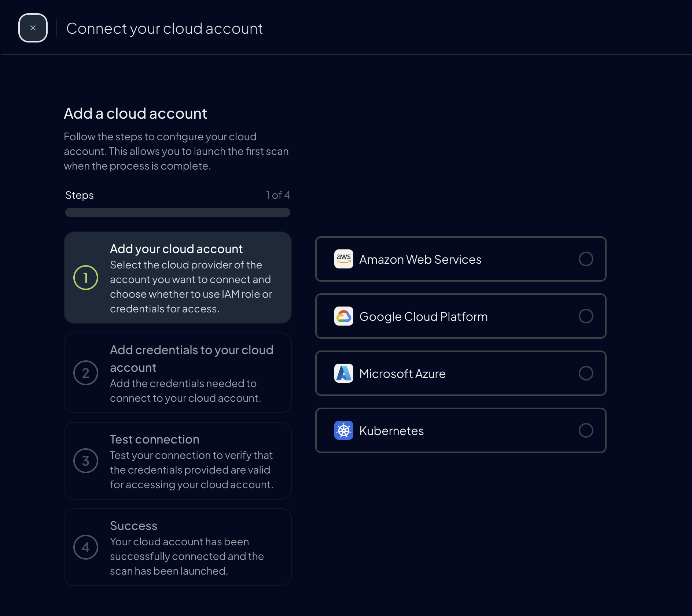692x616 pixels.
Task: Click the Microsoft Azure label
Action: (402, 374)
